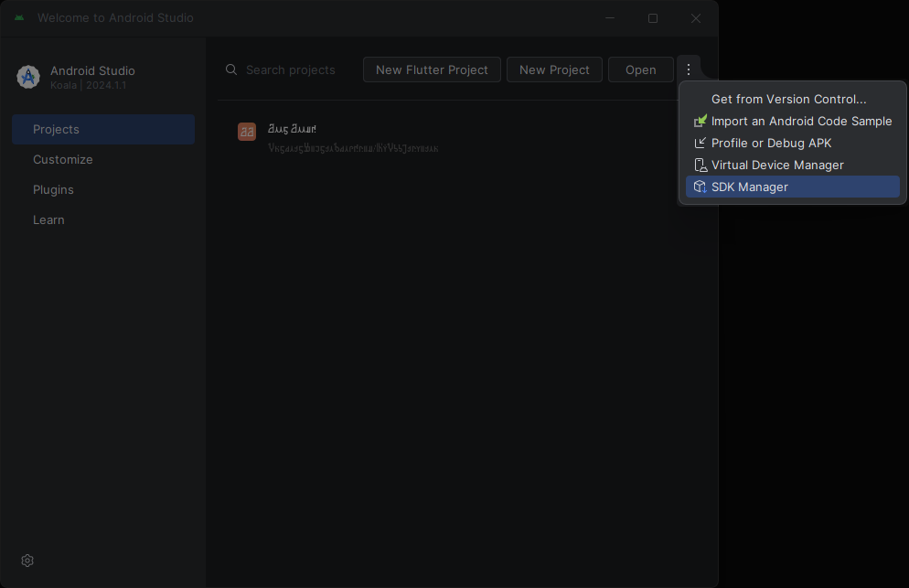Select Profile or Debug APK
Viewport: 909px width, 588px height.
793,143
